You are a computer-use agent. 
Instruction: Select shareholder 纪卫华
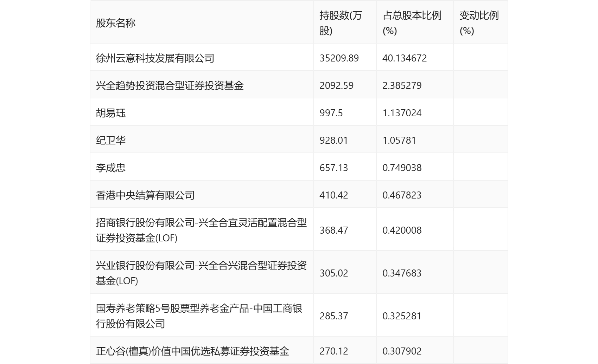(111, 140)
